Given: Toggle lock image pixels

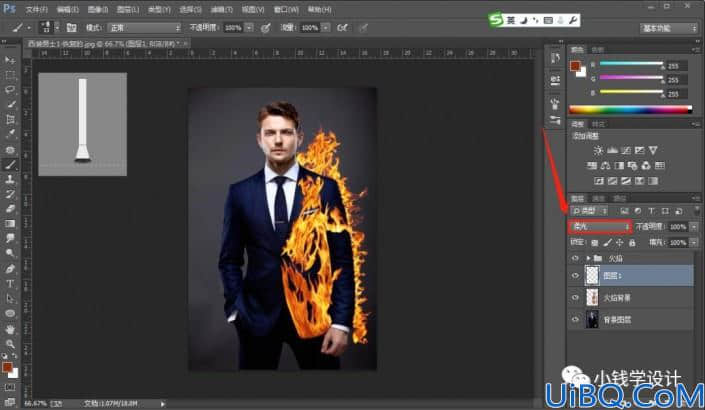Looking at the screenshot, I should 607,243.
